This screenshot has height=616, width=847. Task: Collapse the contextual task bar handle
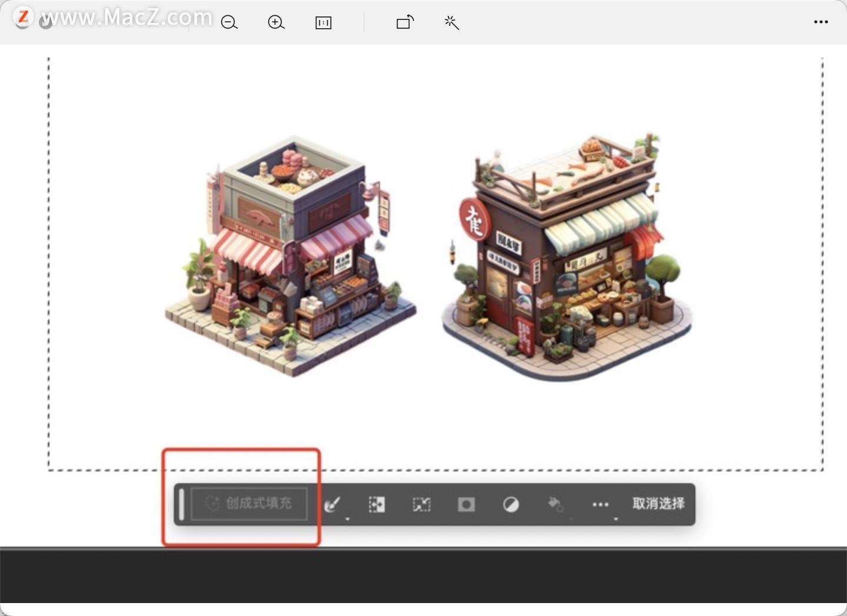pyautogui.click(x=183, y=504)
